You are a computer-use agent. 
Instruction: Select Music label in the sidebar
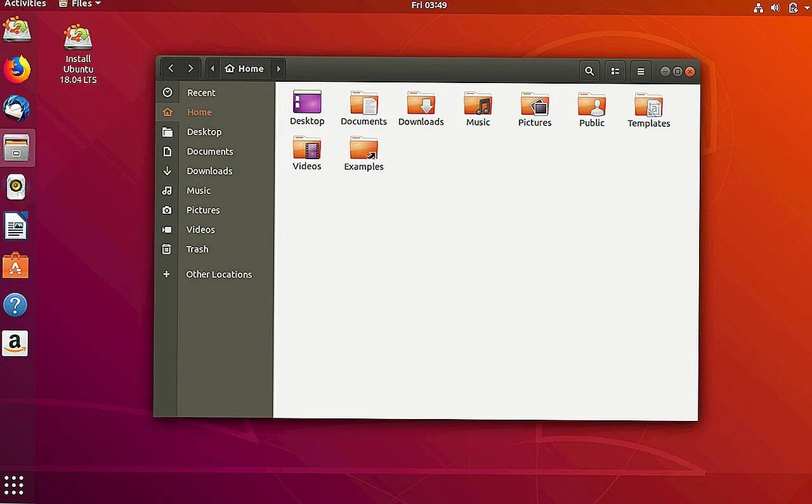(x=199, y=190)
